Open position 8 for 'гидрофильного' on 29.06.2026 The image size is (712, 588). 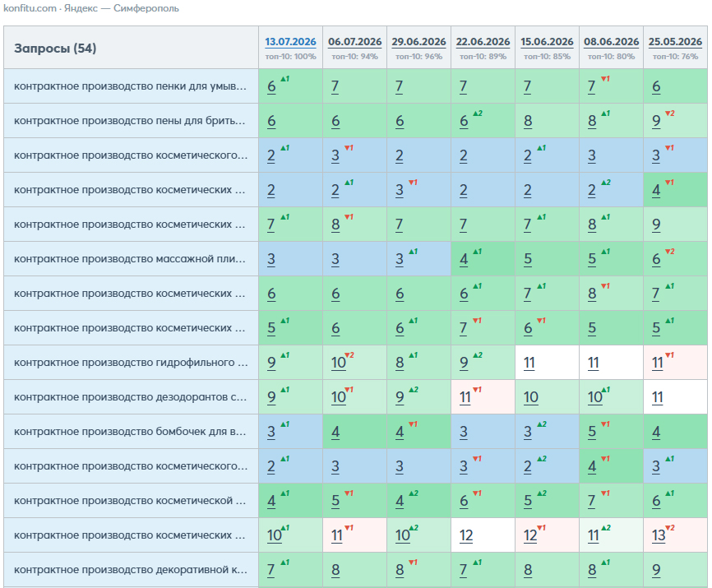400,363
